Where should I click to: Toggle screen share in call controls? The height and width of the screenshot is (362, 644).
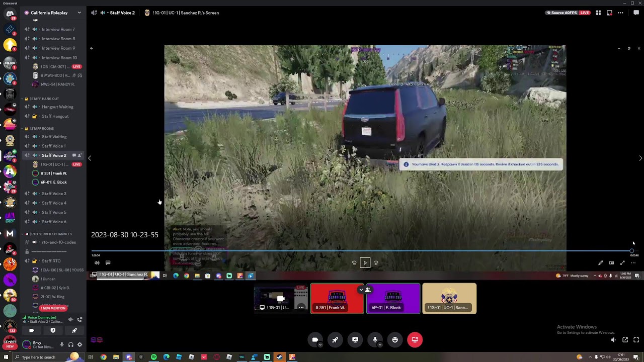[x=355, y=340]
